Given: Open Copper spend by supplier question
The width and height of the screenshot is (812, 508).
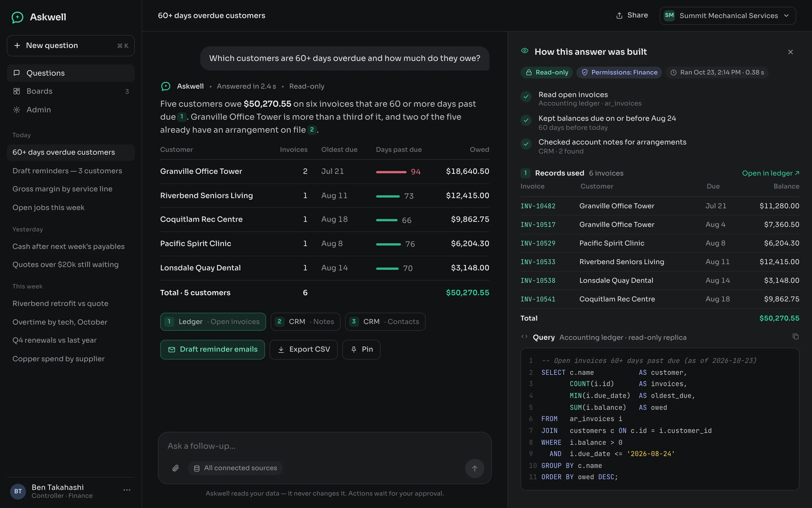Looking at the screenshot, I should point(70,359).
